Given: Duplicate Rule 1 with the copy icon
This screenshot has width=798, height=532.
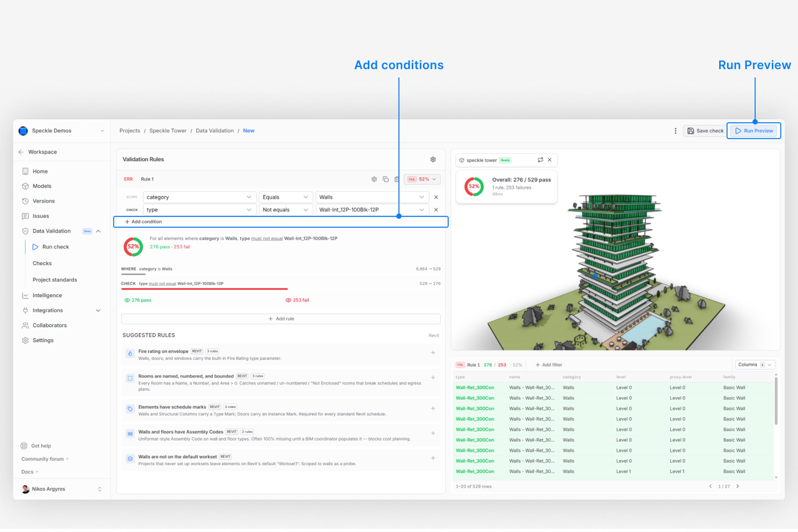Looking at the screenshot, I should [385, 179].
